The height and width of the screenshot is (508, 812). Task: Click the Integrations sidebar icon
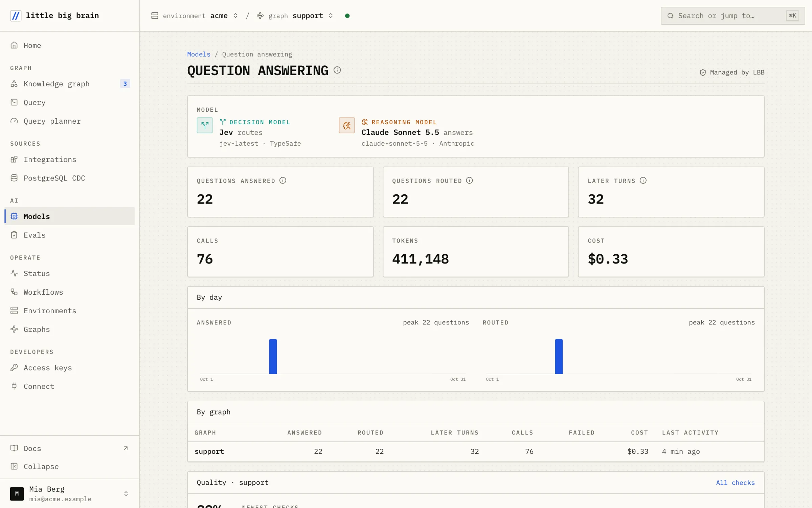[14, 159]
